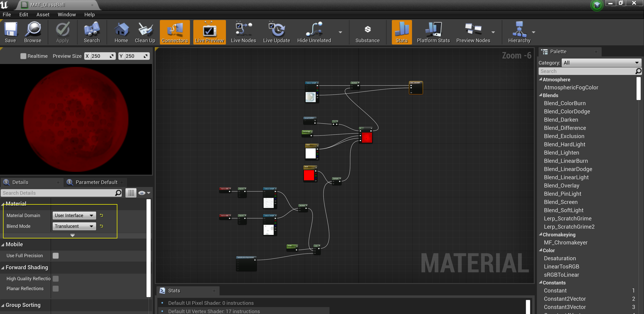Click the Clean Up toolbar icon
The width and height of the screenshot is (644, 314).
(145, 32)
